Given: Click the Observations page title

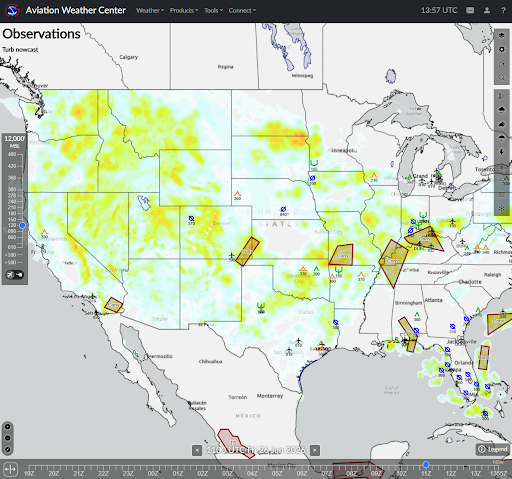Looking at the screenshot, I should coord(41,34).
